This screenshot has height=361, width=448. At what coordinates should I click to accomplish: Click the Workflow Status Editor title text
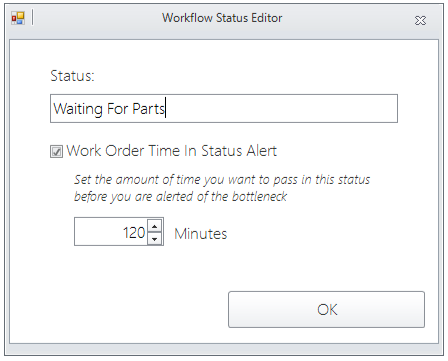tap(222, 18)
